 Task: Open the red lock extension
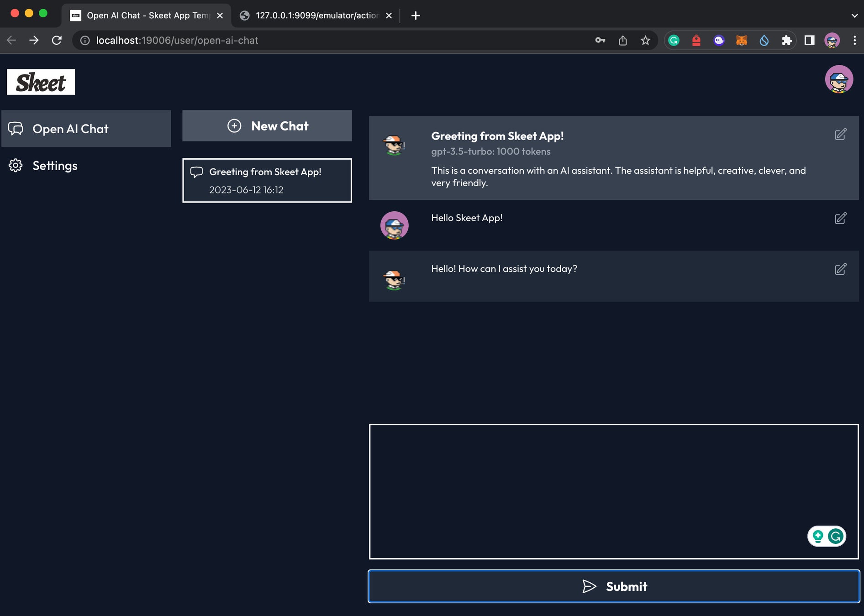click(x=696, y=41)
